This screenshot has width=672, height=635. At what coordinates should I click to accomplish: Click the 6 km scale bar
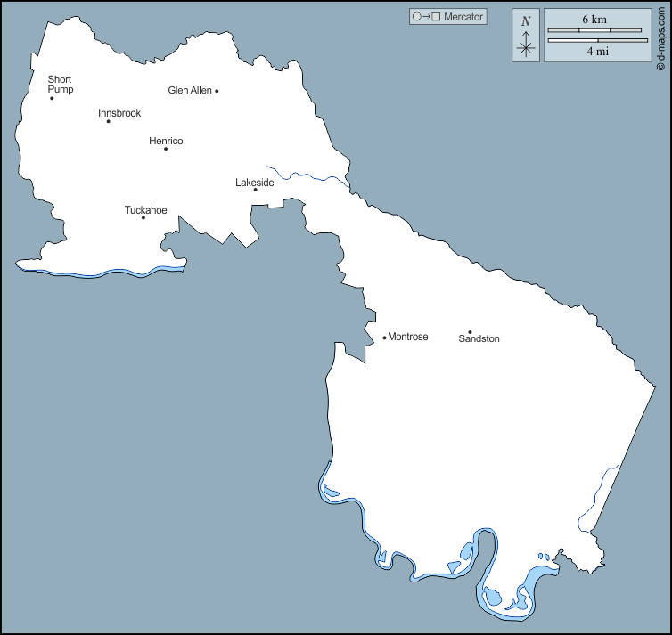tap(594, 30)
